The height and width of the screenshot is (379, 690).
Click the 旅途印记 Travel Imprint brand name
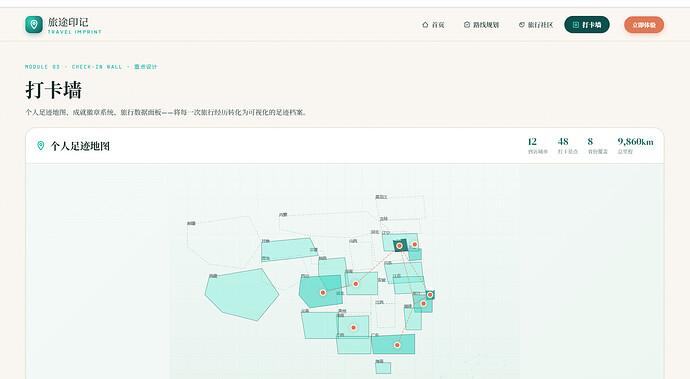pyautogui.click(x=74, y=26)
